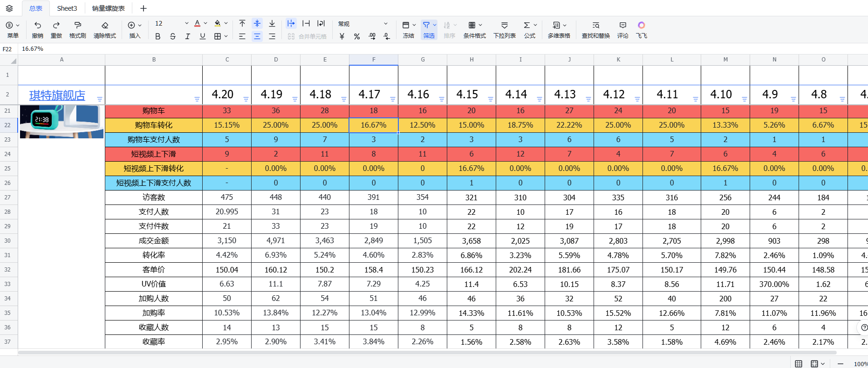Expand the fill color options arrow
Image resolution: width=868 pixels, height=368 pixels.
pos(226,23)
